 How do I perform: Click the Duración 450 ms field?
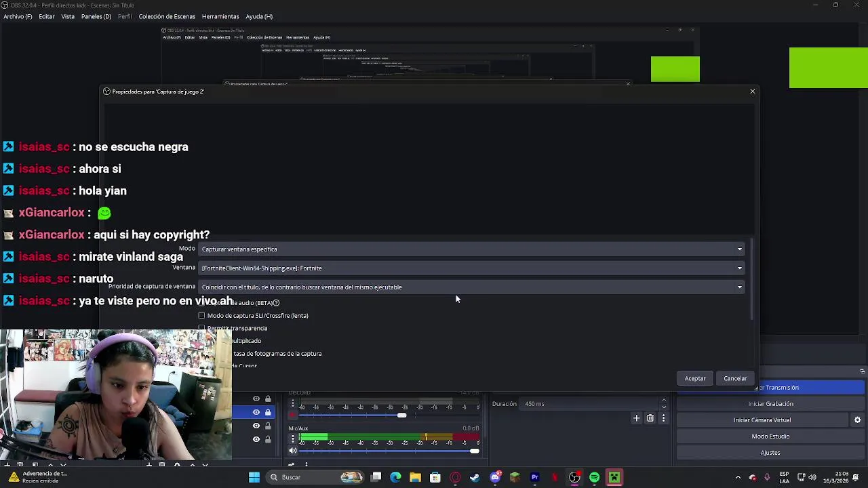(x=590, y=404)
